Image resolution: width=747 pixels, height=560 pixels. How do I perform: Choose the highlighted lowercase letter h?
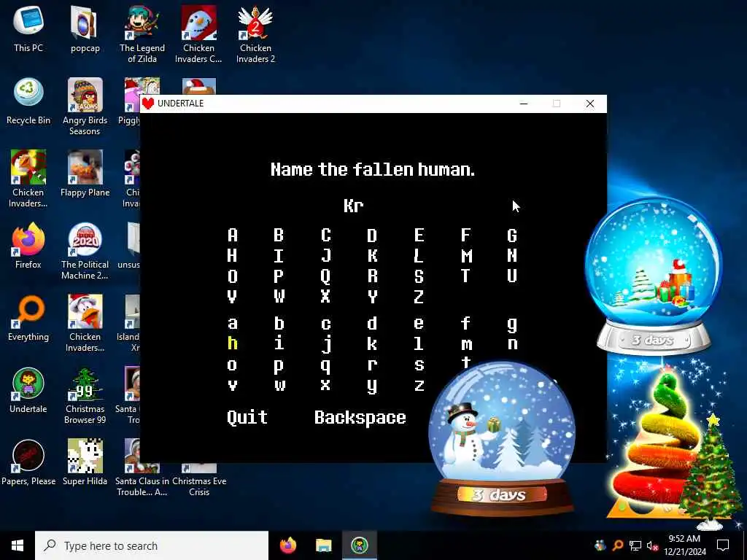click(x=233, y=343)
